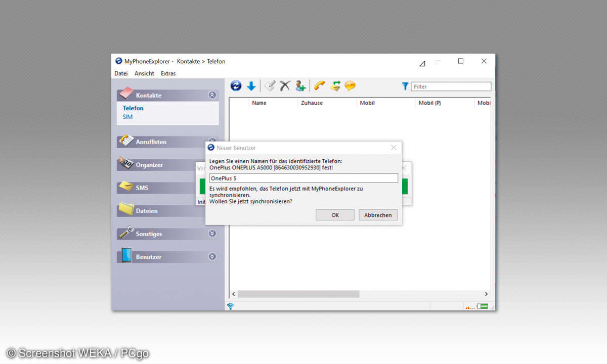Click the logo icon in the Neuer Benutzer dialog
The image size is (607, 364).
(211, 148)
